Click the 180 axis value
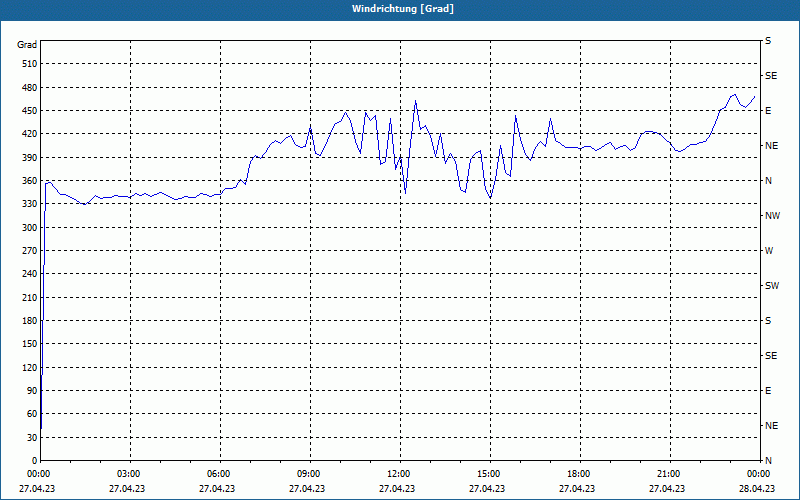 30,321
